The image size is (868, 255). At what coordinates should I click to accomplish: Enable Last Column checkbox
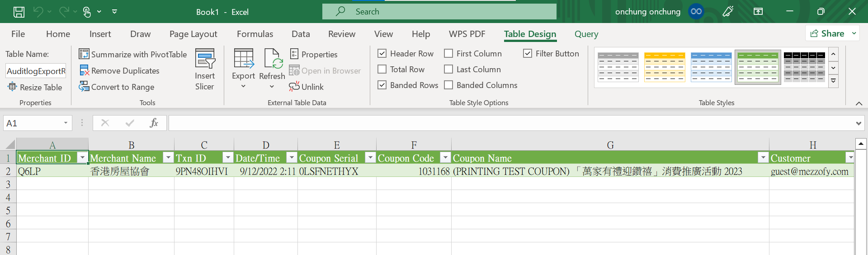pos(448,69)
